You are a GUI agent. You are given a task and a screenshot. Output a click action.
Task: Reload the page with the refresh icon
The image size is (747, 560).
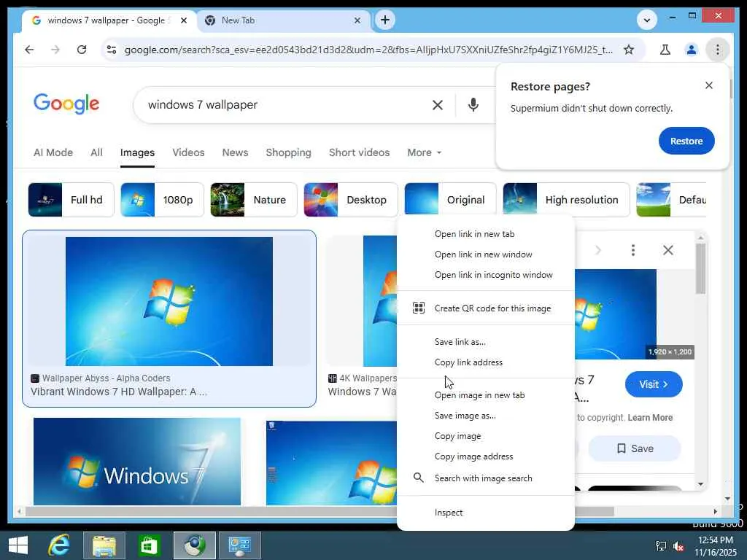82,50
